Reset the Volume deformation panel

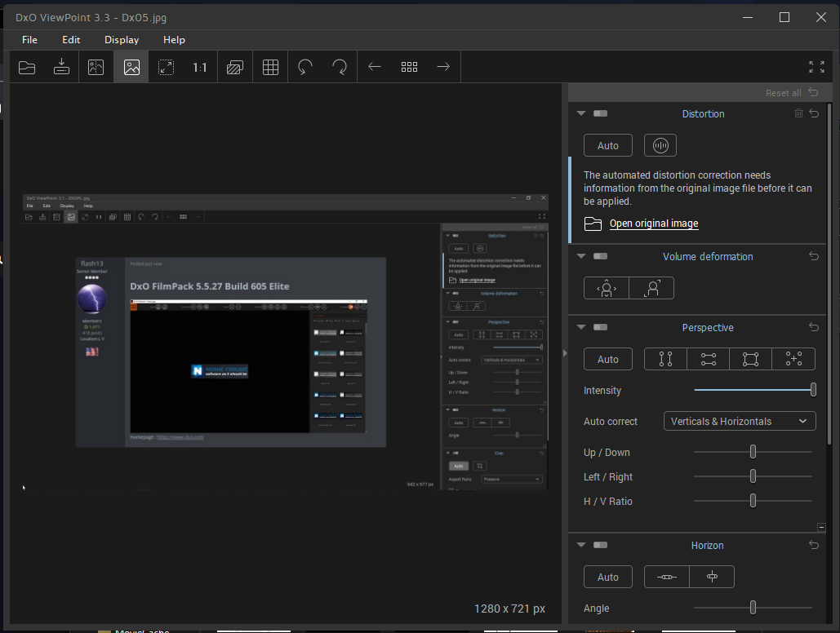pos(815,256)
